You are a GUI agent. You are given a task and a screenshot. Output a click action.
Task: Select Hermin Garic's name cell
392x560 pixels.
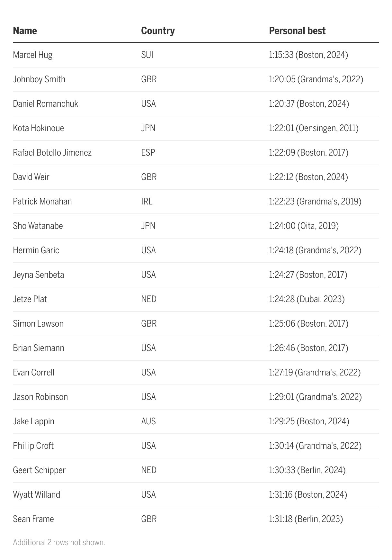(x=36, y=250)
